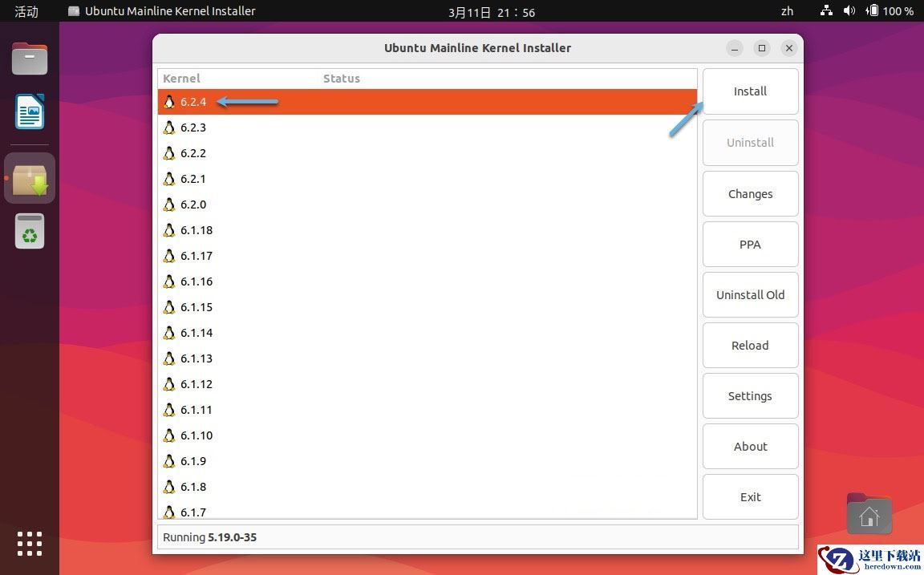Click the penguin icon beside kernel 6.1.15
Screen dimensions: 924x575
[169, 307]
